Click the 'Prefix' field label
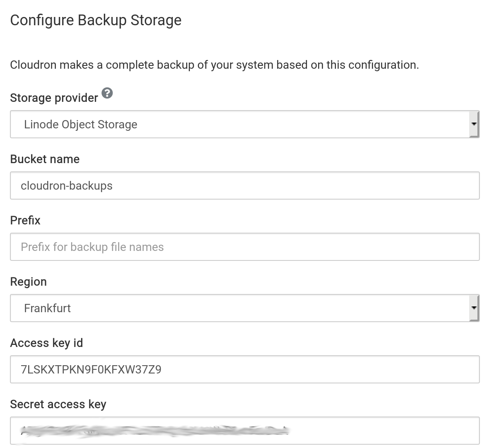The image size is (489, 448). [x=25, y=220]
